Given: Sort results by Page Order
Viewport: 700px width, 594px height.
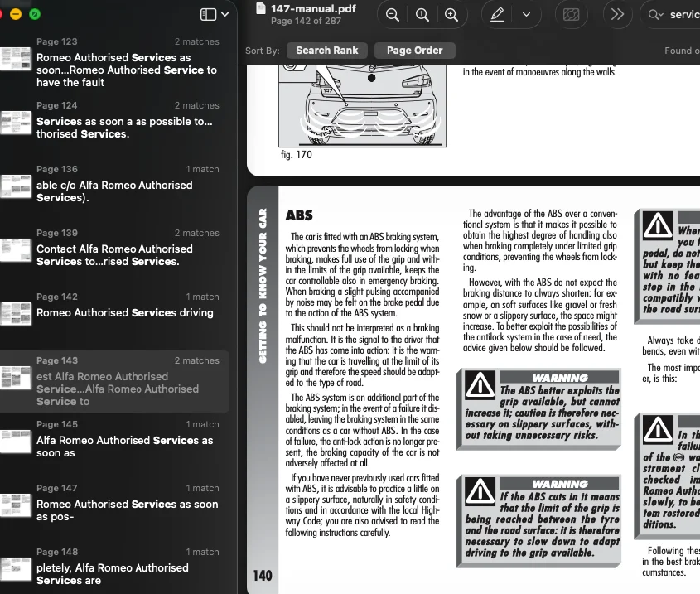Looking at the screenshot, I should pyautogui.click(x=415, y=51).
